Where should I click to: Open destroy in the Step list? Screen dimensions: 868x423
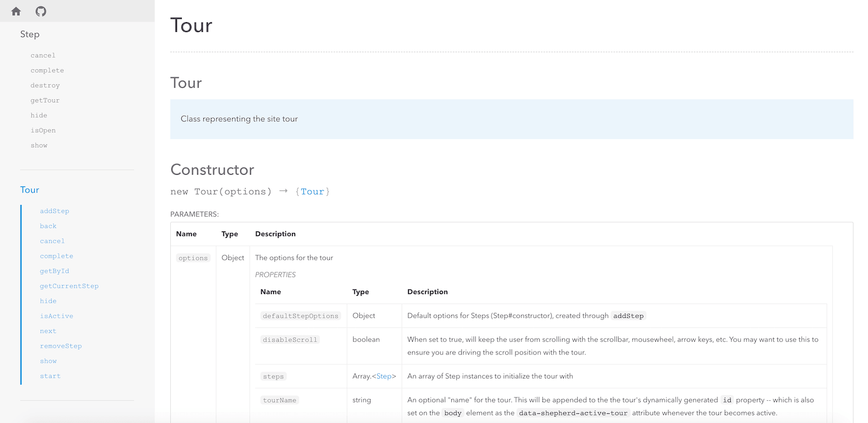pyautogui.click(x=45, y=85)
